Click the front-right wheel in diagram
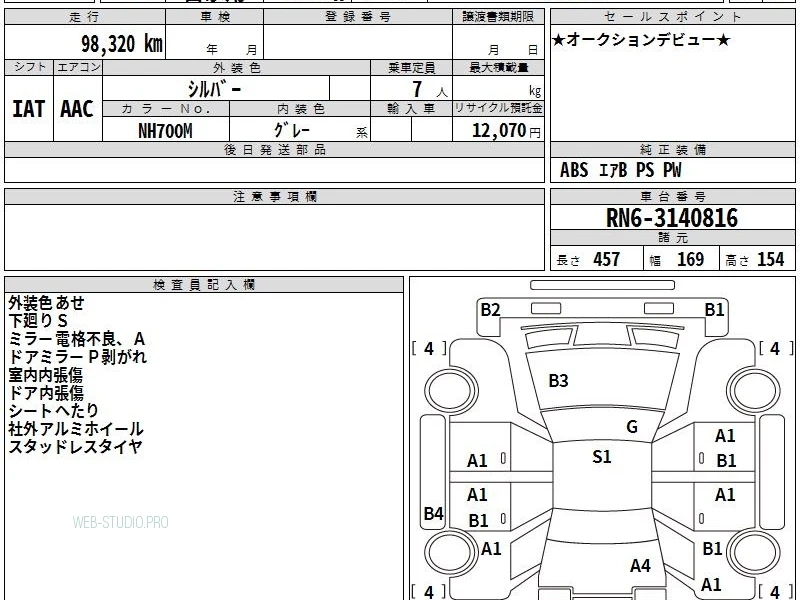This screenshot has width=800, height=600. coord(754,391)
